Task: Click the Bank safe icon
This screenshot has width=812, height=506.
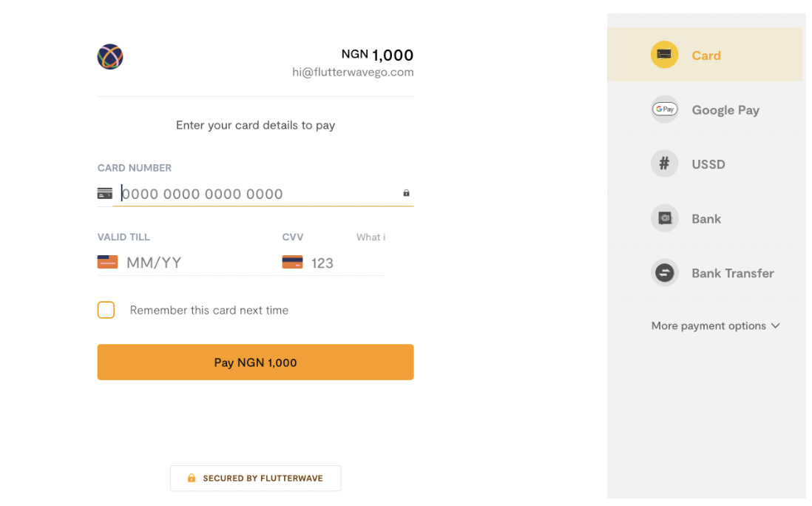Action: click(664, 218)
